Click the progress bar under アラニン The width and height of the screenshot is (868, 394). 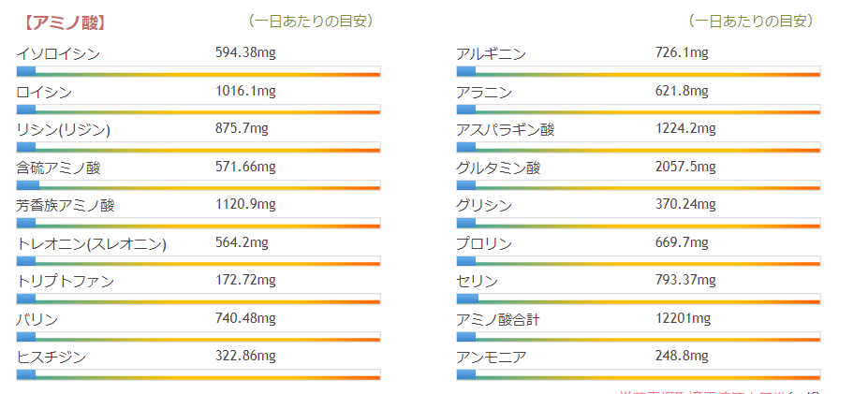tap(639, 110)
